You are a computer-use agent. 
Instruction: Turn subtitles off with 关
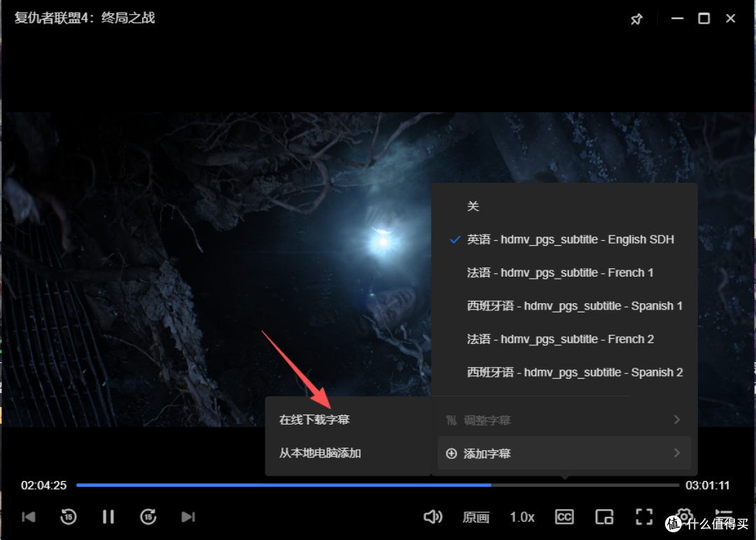pos(564,206)
